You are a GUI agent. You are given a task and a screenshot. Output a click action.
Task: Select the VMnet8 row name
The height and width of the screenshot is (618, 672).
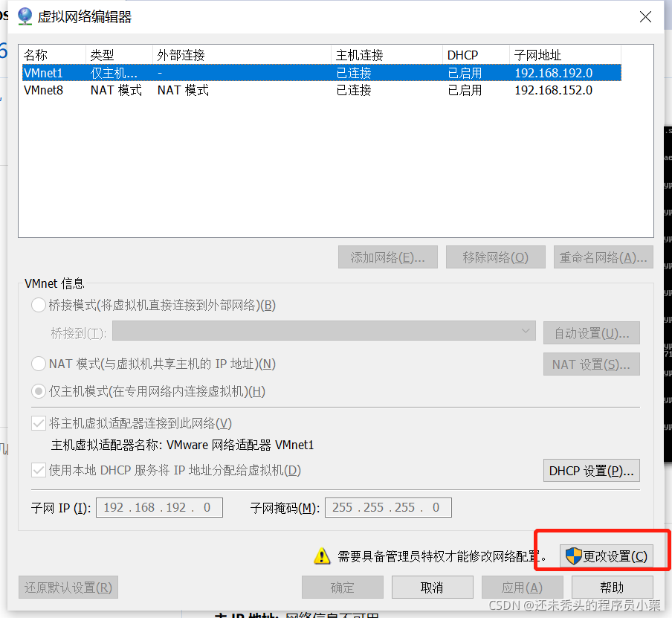43,90
